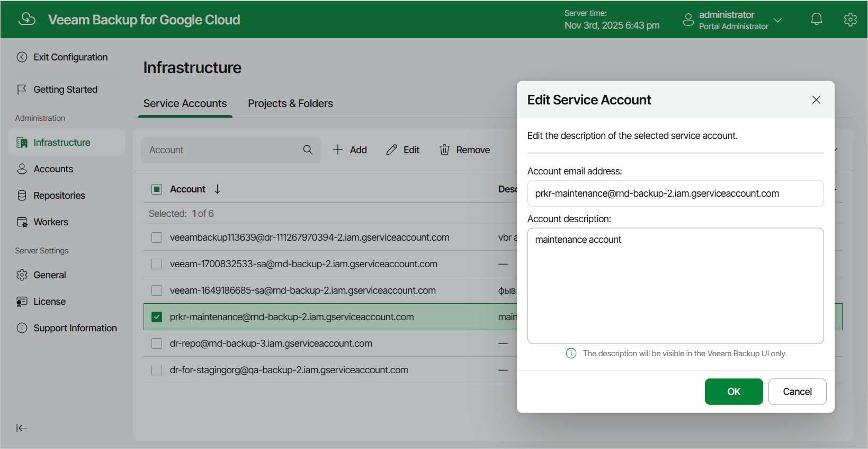
Task: Switch to Service Accounts tab
Action: point(185,103)
